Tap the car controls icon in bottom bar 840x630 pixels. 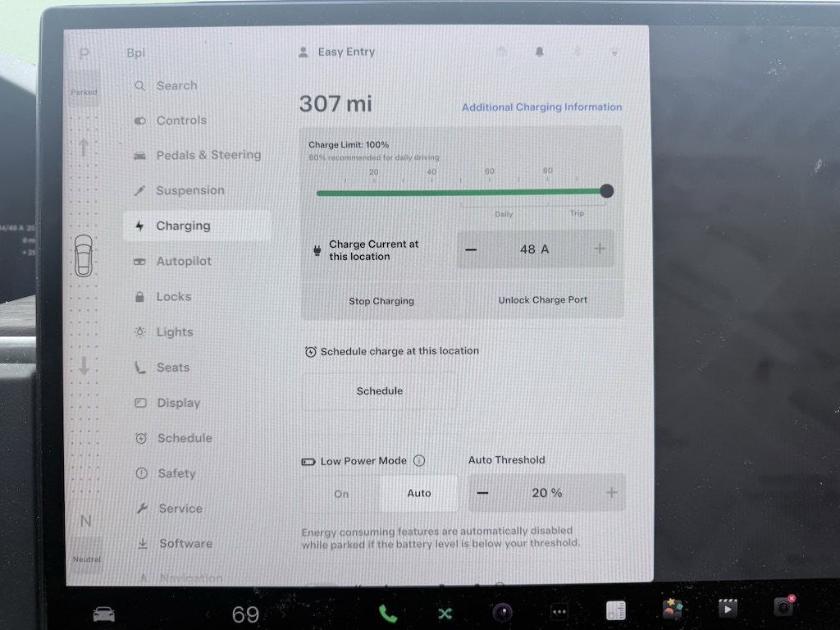coord(103,614)
